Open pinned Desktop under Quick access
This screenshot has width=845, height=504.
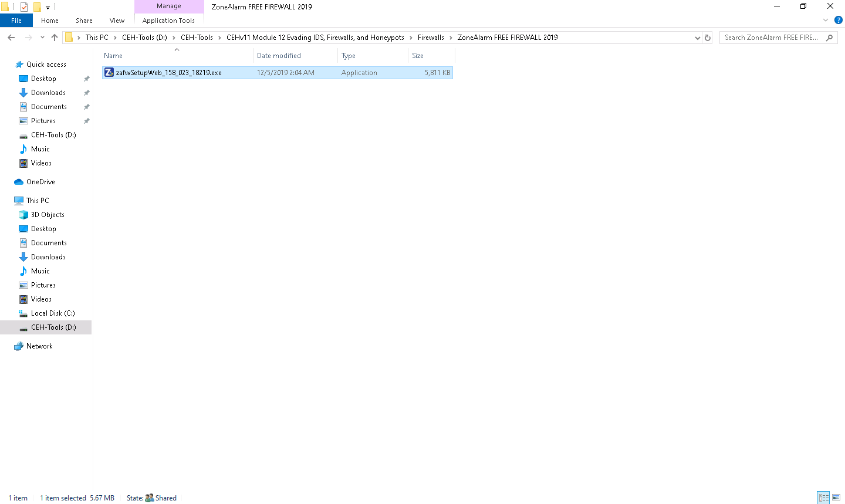tap(43, 79)
